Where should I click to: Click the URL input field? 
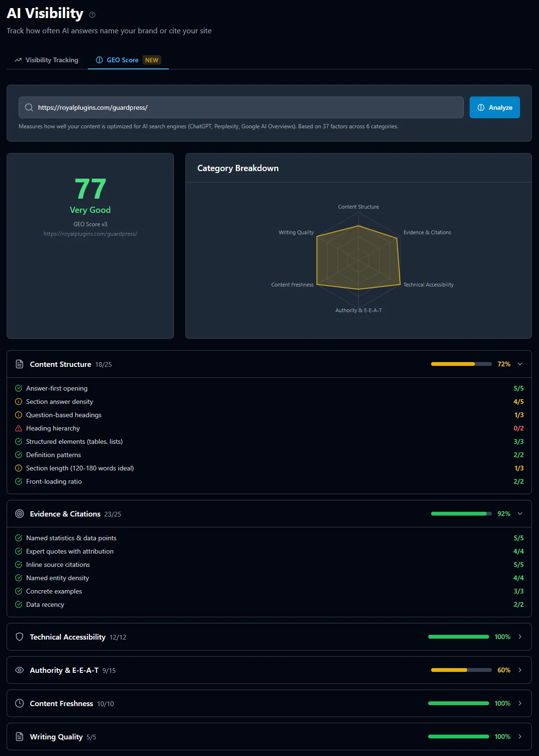click(241, 107)
